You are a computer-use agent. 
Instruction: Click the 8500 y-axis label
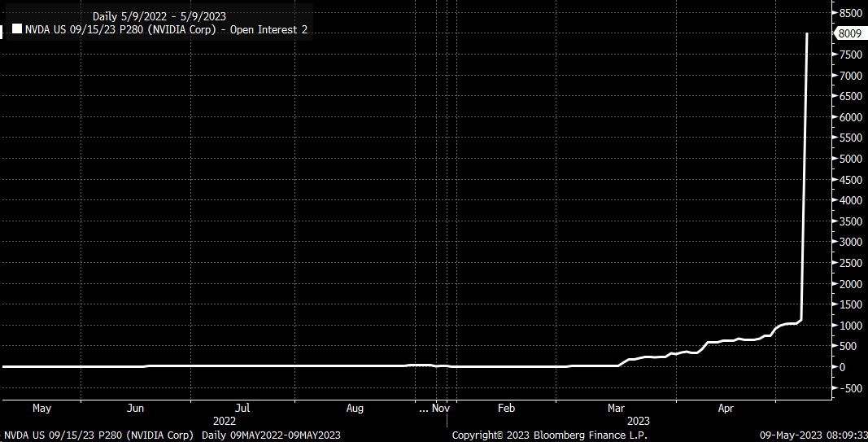(850, 13)
